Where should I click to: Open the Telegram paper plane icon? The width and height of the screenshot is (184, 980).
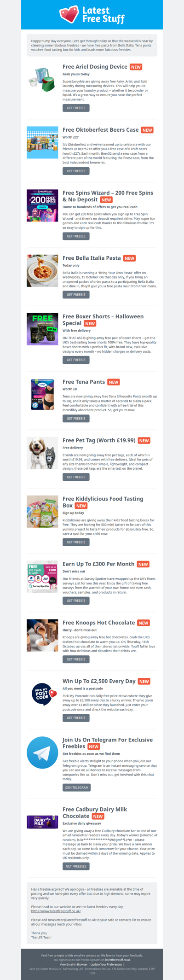coord(42,752)
